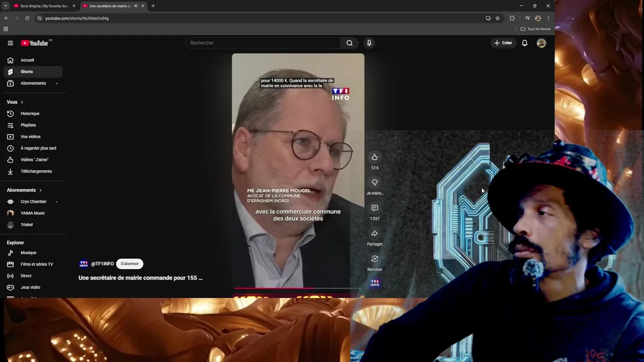The width and height of the screenshot is (644, 362).
Task: Open the 1 037 comments panel
Action: [x=374, y=208]
